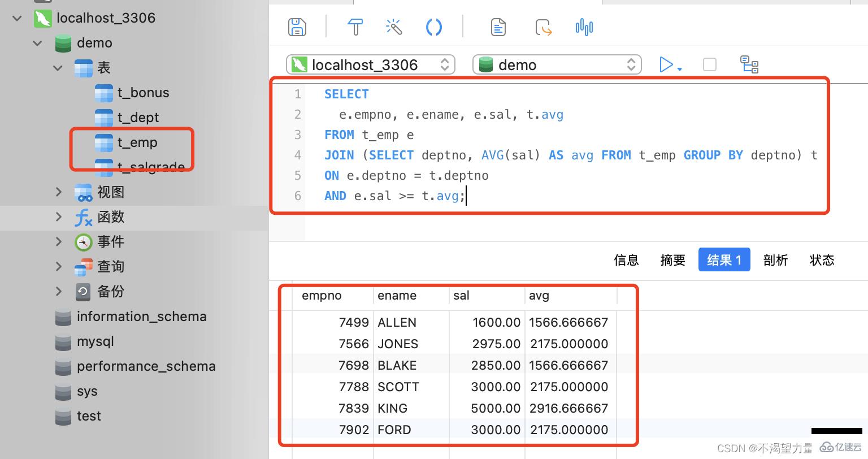Viewport: 868px width, 459px height.
Task: Open the chart visualization icon
Action: [x=584, y=27]
